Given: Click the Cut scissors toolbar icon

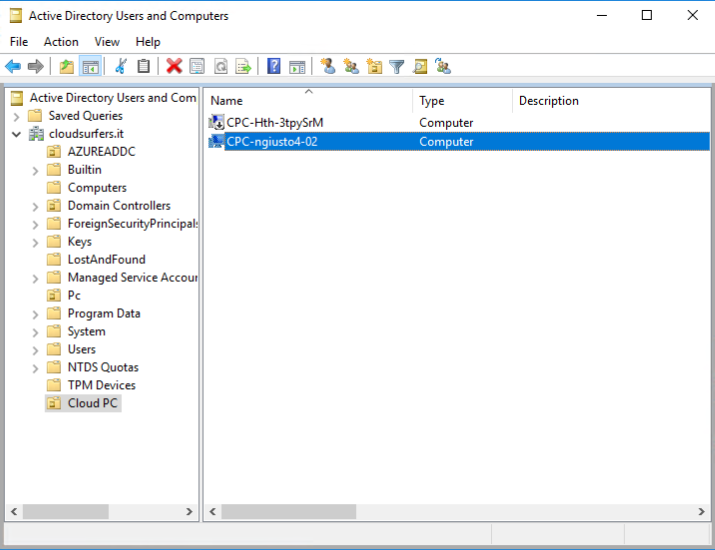Looking at the screenshot, I should click(x=121, y=67).
